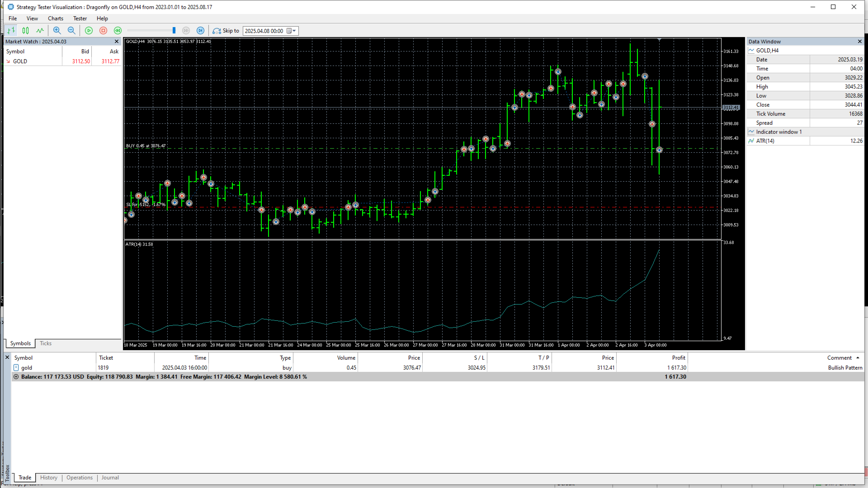The image size is (868, 488).
Task: Close the Data Window panel
Action: [x=860, y=42]
